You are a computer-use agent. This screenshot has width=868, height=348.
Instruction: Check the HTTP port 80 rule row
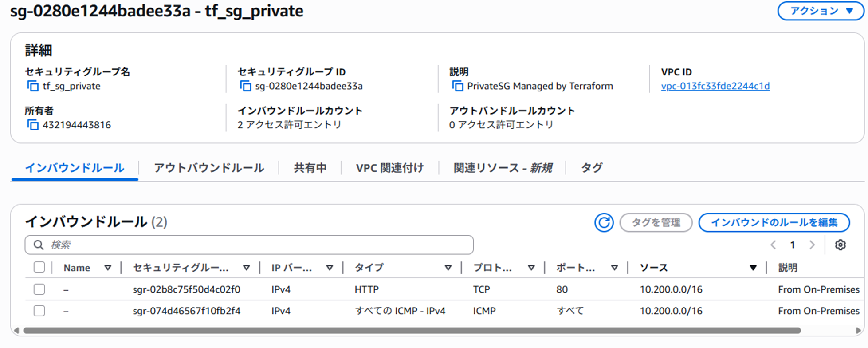tap(39, 289)
